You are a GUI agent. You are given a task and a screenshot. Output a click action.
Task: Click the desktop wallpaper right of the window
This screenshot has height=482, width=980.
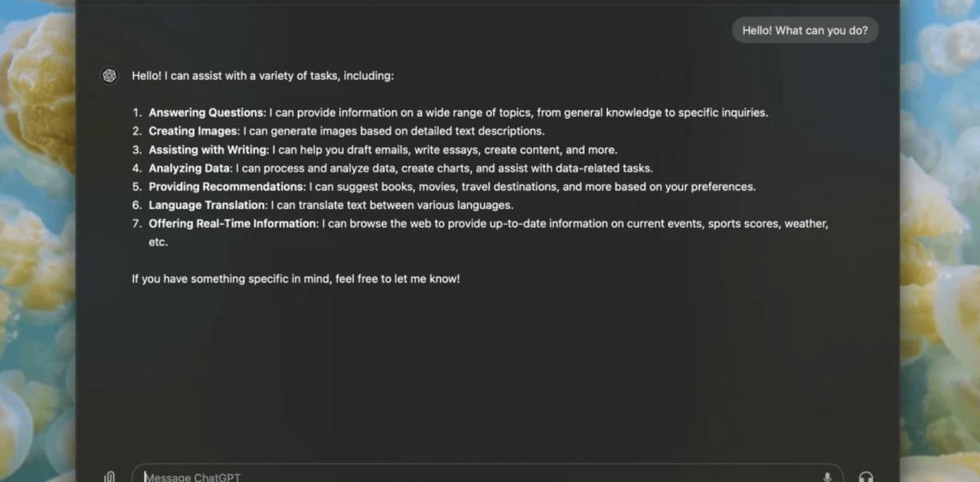pyautogui.click(x=940, y=230)
